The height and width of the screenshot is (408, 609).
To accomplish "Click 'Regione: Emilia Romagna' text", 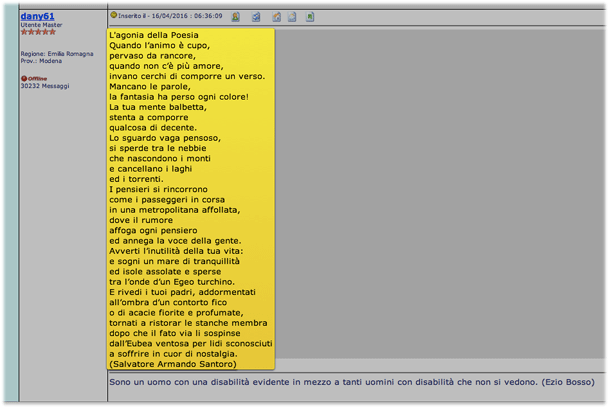I will (x=57, y=54).
